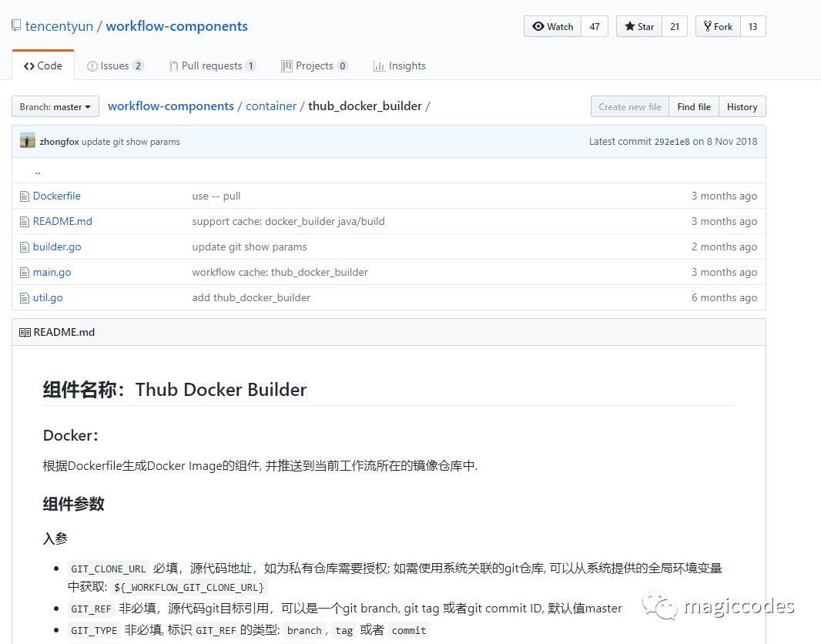Click the 'Docker:' subheading
Viewport: 821px width, 644px height.
pyautogui.click(x=71, y=435)
